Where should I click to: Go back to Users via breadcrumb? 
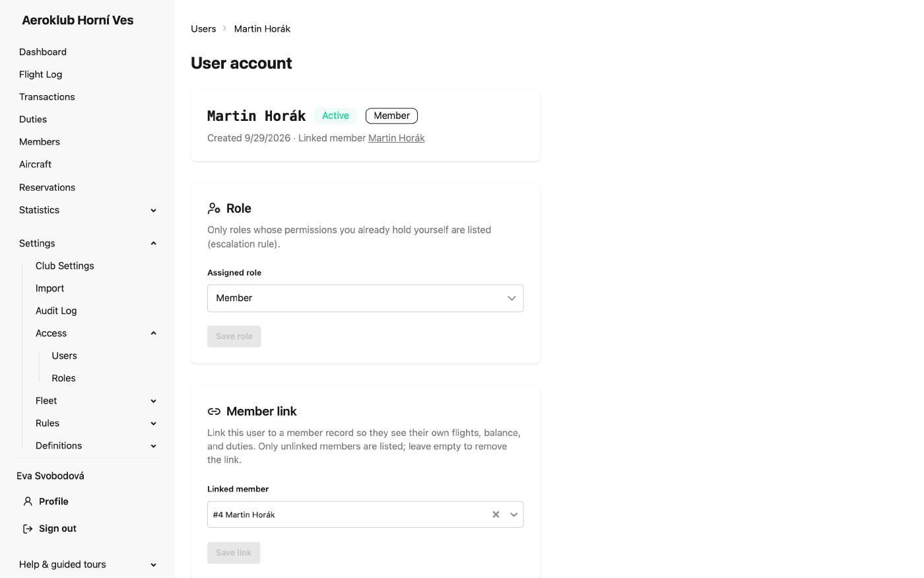pos(203,28)
